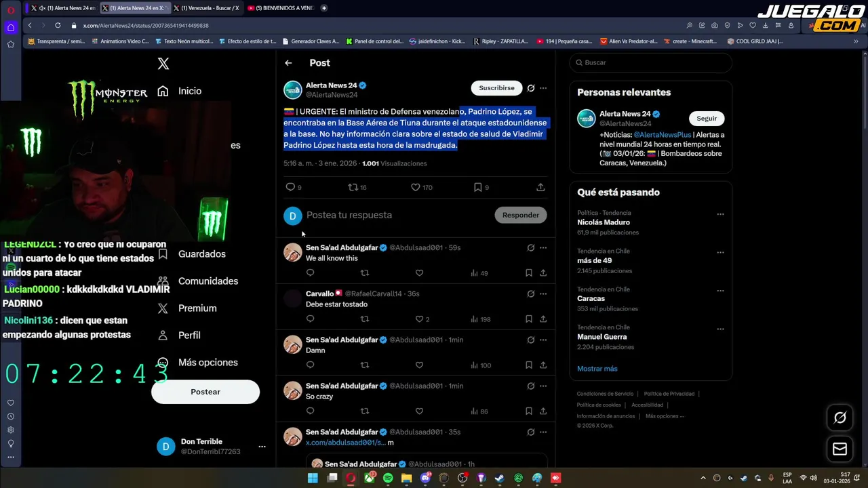Image resolution: width=868 pixels, height=488 pixels.
Task: Reply to the 'So crazy' comment
Action: [x=310, y=411]
